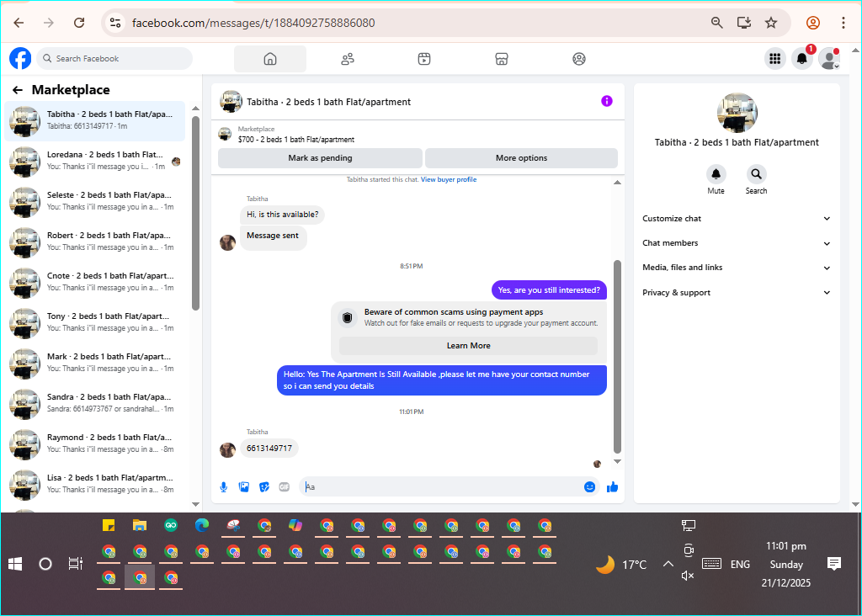Viewport: 862px width, 616px height.
Task: Open the account profile avatar menu
Action: [x=829, y=58]
